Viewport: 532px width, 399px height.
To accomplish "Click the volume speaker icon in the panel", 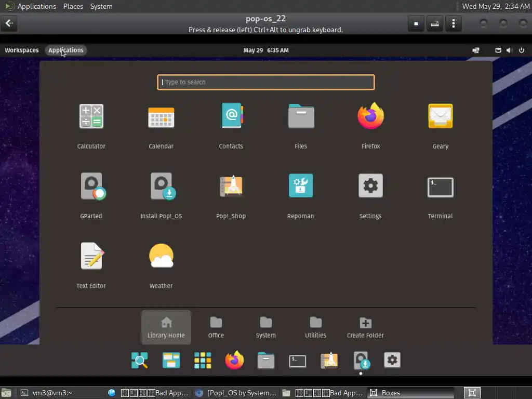I will pyautogui.click(x=509, y=50).
